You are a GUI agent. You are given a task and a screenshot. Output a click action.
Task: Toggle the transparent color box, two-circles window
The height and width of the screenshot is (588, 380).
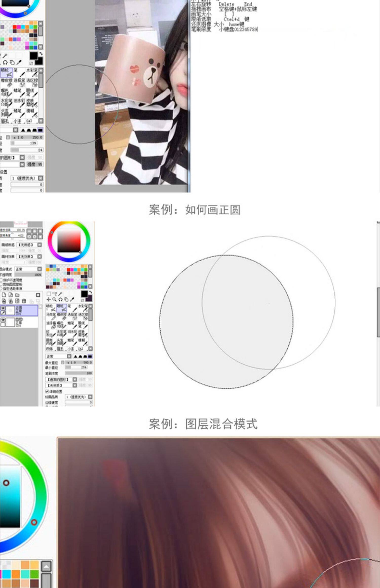pos(82,300)
